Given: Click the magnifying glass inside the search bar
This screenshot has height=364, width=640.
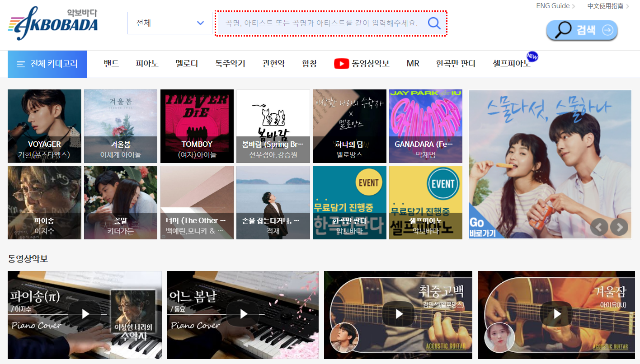Looking at the screenshot, I should [x=433, y=23].
